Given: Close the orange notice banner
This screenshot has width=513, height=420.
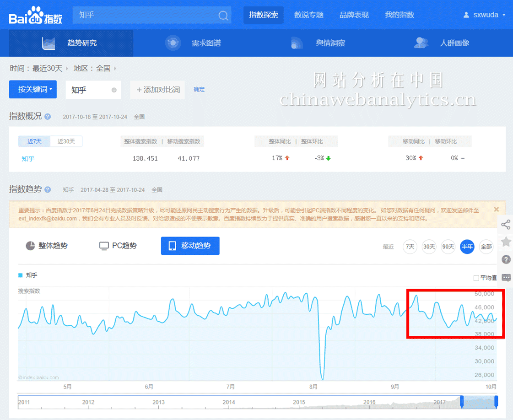Looking at the screenshot, I should coord(497,210).
